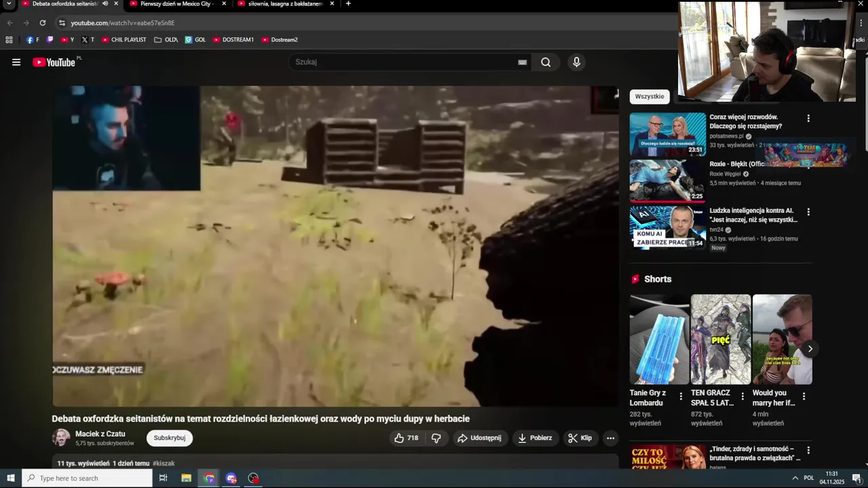Go to the YouTube home logo
Viewport: 868px width, 488px height.
(x=54, y=62)
